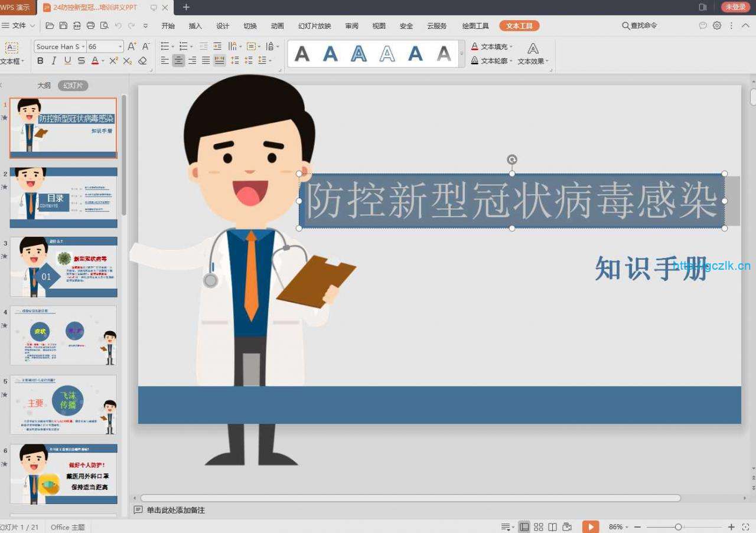Open reading view from status bar
The image size is (756, 533).
point(552,527)
